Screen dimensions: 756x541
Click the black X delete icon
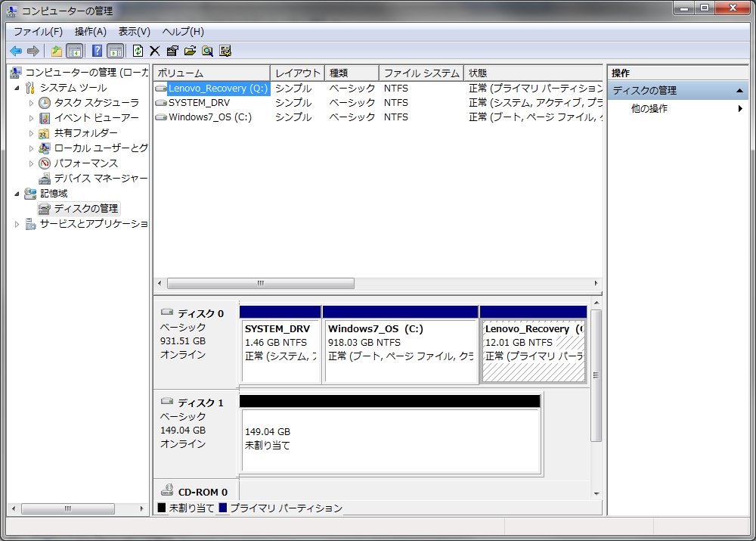155,51
